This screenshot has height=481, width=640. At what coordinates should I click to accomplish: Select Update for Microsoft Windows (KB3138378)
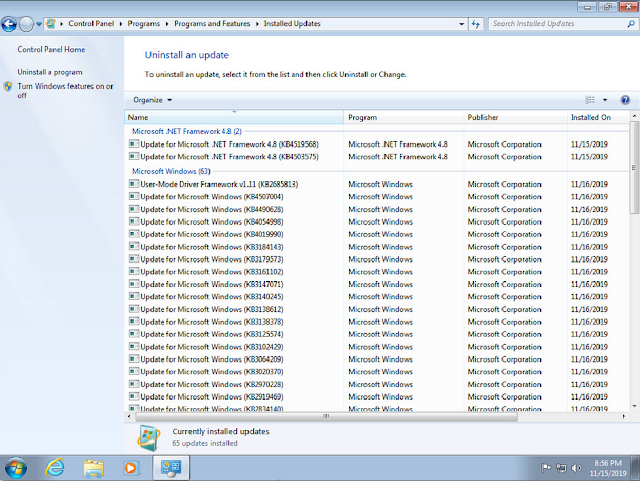point(212,322)
